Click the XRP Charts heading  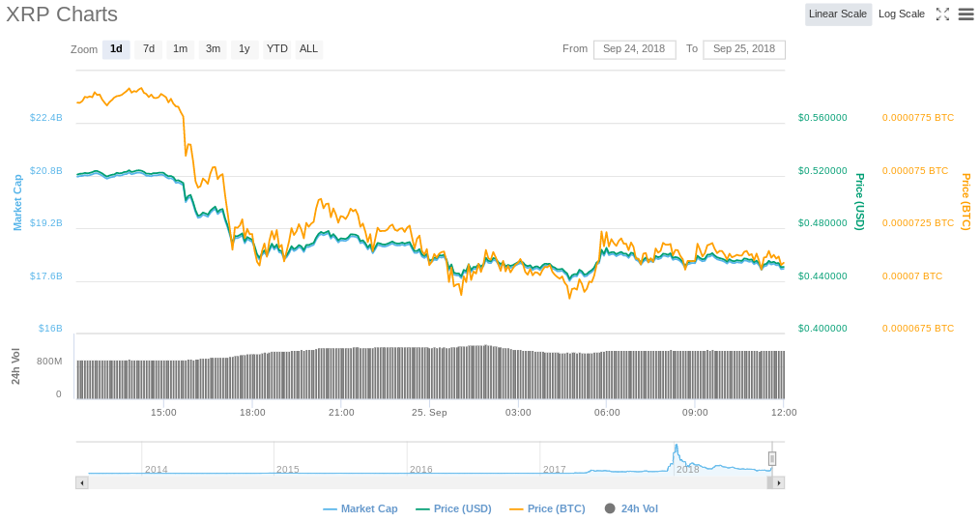point(62,14)
